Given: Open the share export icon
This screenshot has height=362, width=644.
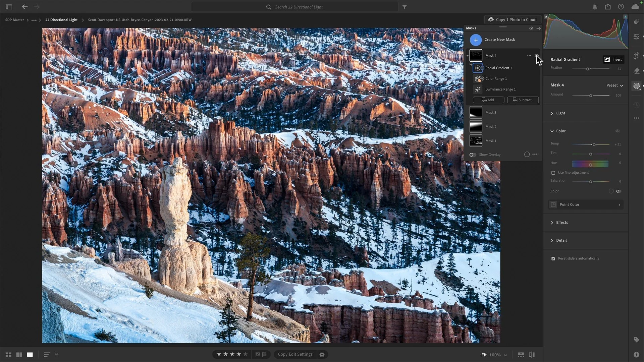Looking at the screenshot, I should coord(608,7).
